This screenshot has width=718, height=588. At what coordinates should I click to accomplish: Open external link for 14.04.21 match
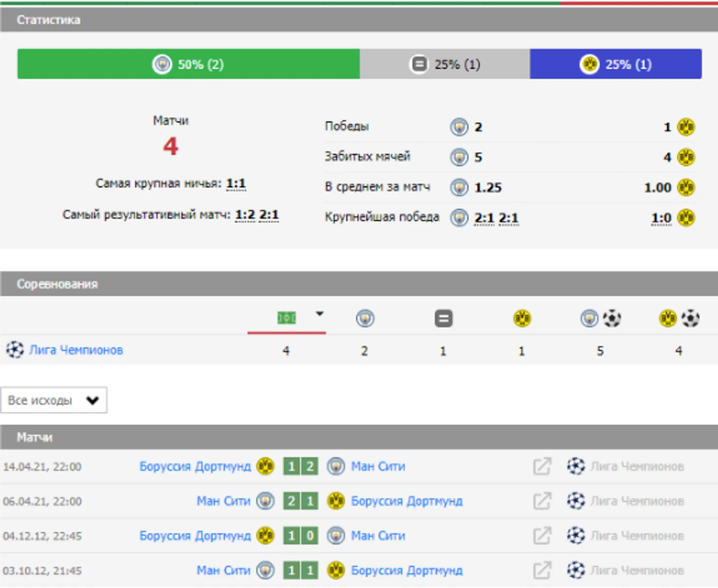[x=542, y=466]
